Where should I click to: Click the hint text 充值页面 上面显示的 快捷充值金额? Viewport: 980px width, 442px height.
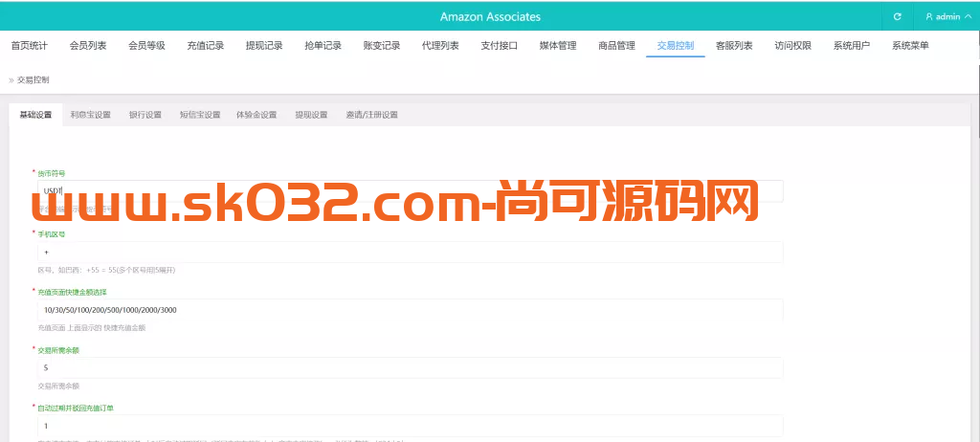[x=92, y=327]
